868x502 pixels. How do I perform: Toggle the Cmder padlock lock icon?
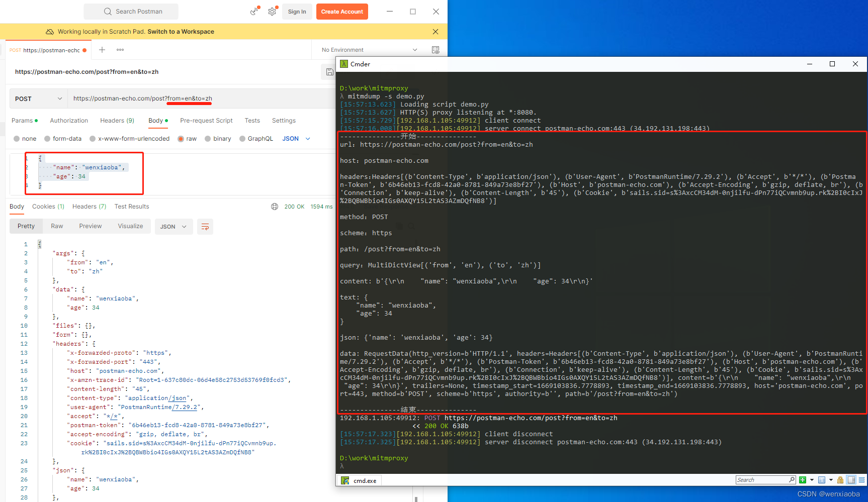coord(840,480)
